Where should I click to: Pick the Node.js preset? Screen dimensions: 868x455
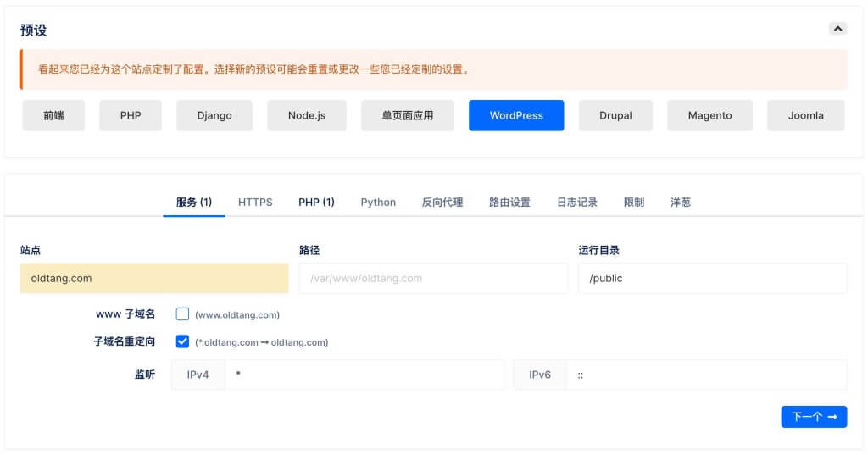point(307,115)
